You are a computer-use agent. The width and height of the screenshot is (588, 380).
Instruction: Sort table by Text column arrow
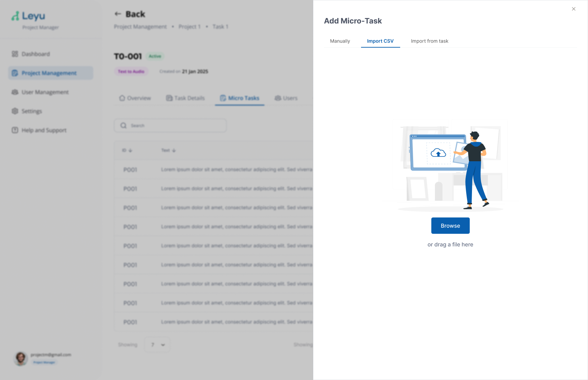pos(174,150)
